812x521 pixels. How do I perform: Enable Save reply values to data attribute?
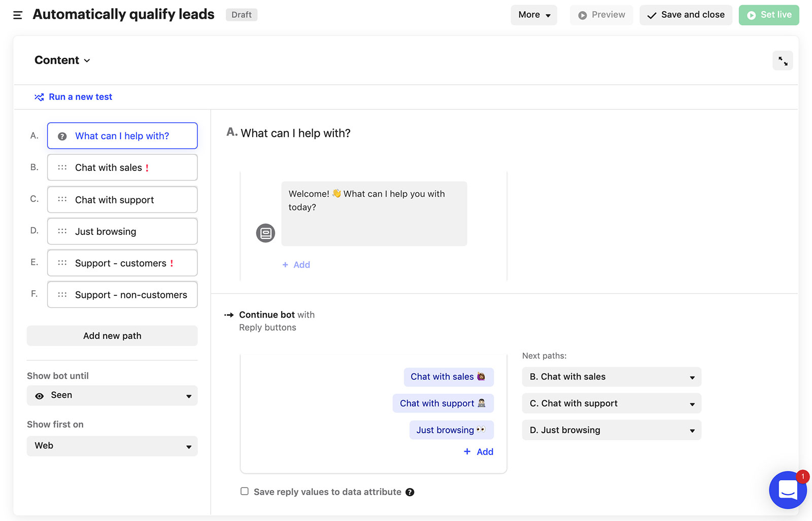[x=245, y=491]
